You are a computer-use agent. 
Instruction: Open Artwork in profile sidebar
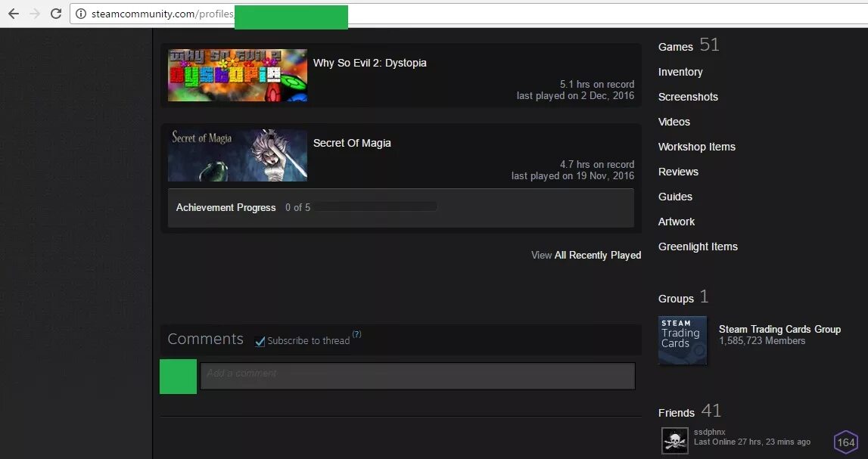coord(677,222)
